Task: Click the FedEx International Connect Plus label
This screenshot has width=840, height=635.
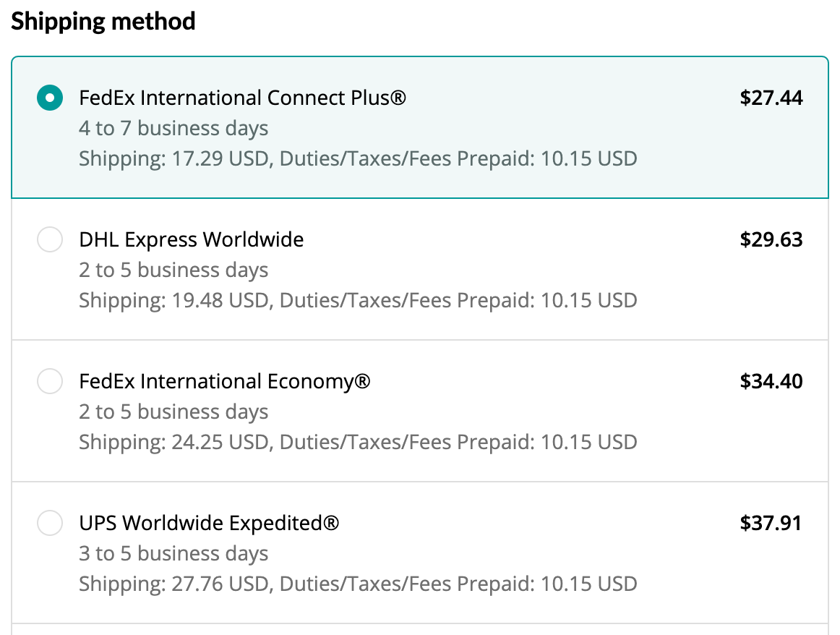Action: pos(243,98)
